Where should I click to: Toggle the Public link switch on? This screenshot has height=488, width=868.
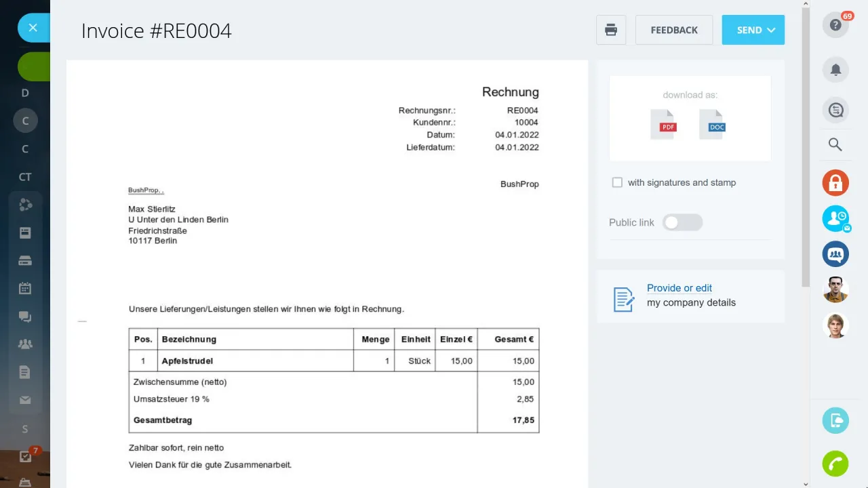[682, 222]
